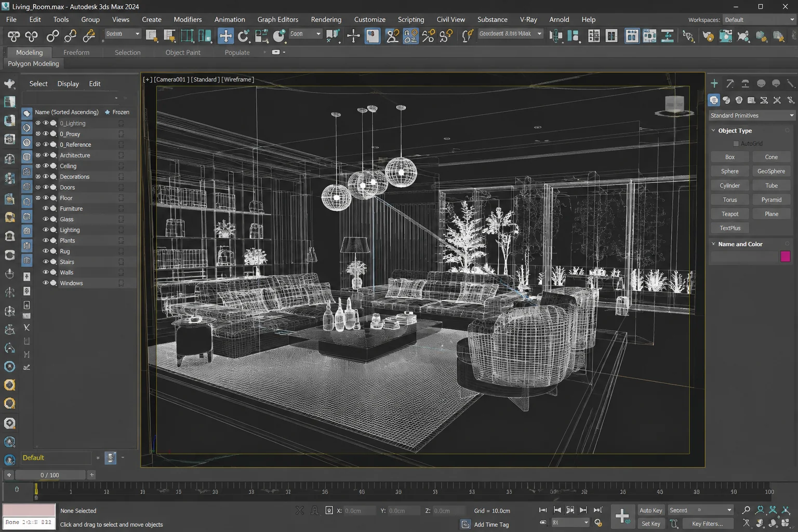Image resolution: width=798 pixels, height=532 pixels.
Task: Hide the 0_Lighting layer using its eye icon
Action: (x=46, y=123)
